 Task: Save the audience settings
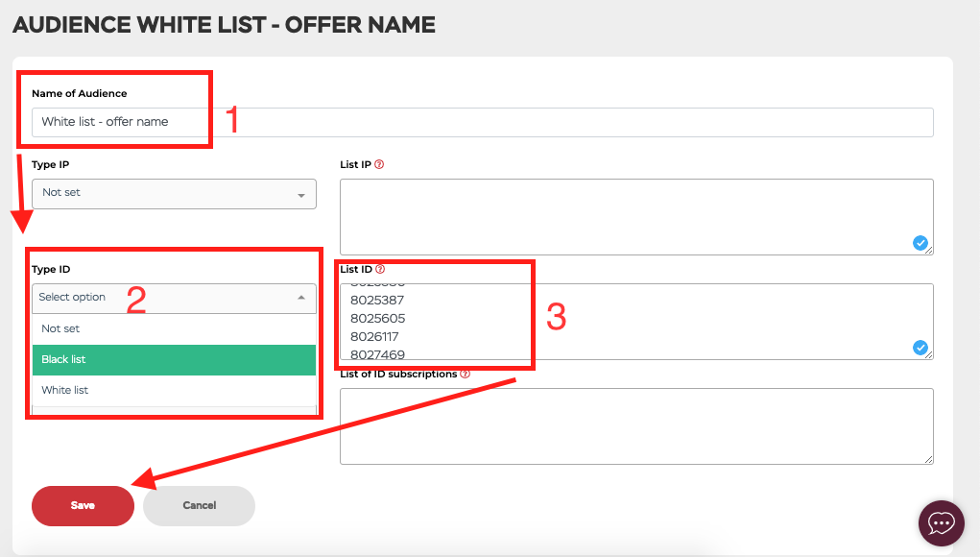coord(83,506)
